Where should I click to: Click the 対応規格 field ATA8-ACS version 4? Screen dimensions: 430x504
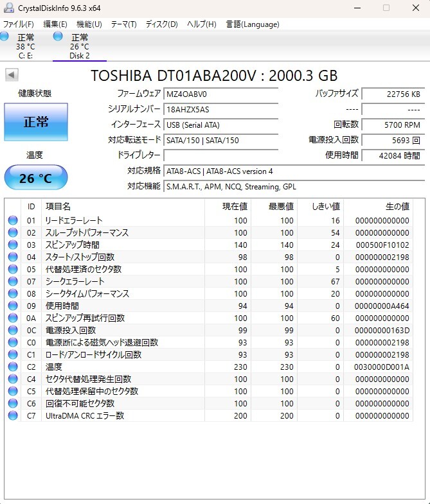[x=294, y=171]
